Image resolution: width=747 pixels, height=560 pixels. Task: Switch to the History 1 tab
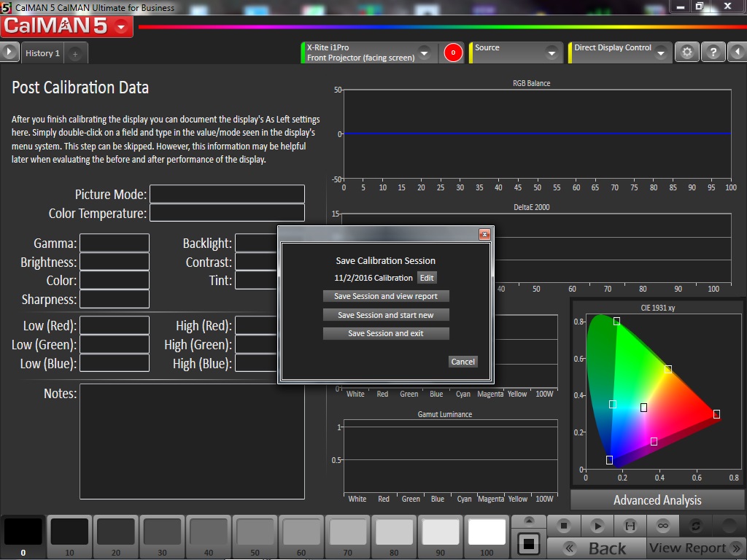(42, 53)
